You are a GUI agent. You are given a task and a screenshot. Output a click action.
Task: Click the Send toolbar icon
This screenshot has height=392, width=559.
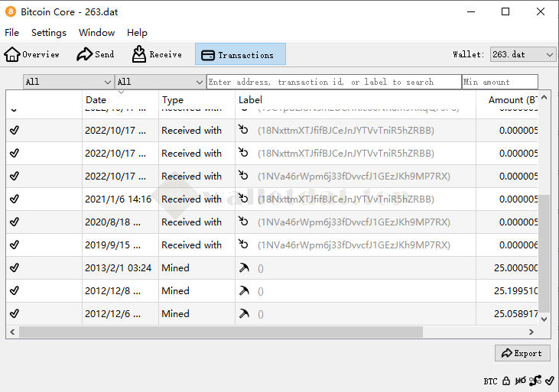(95, 54)
